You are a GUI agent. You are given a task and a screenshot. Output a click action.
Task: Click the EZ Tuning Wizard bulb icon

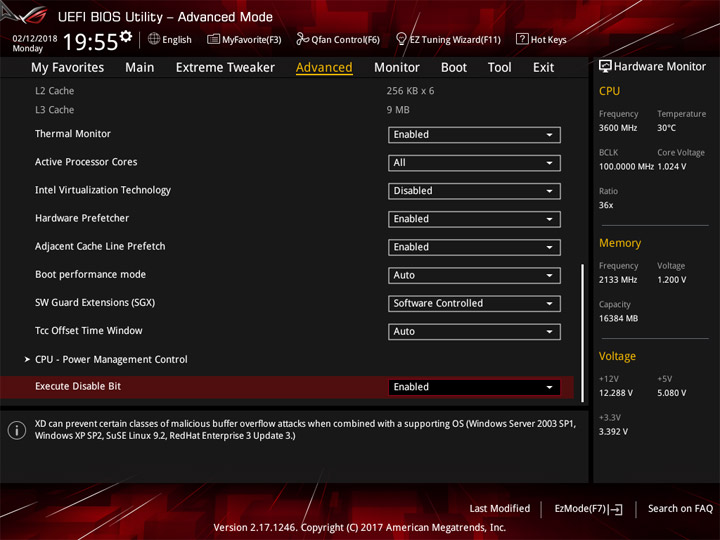[401, 39]
